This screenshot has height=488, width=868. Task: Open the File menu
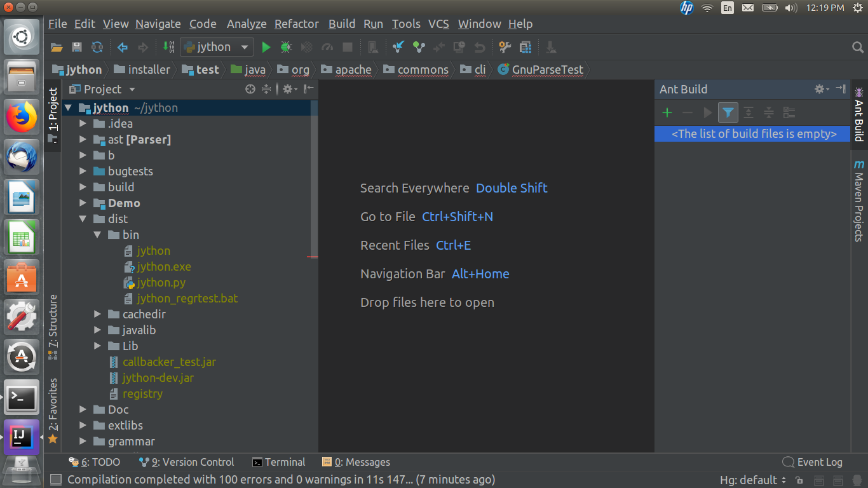(57, 24)
